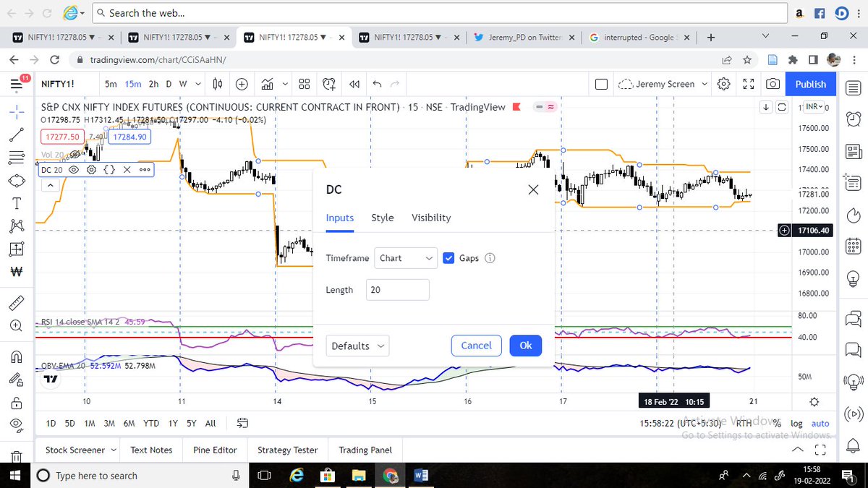Open the Pine Editor tab
The width and height of the screenshot is (868, 488).
(x=215, y=450)
